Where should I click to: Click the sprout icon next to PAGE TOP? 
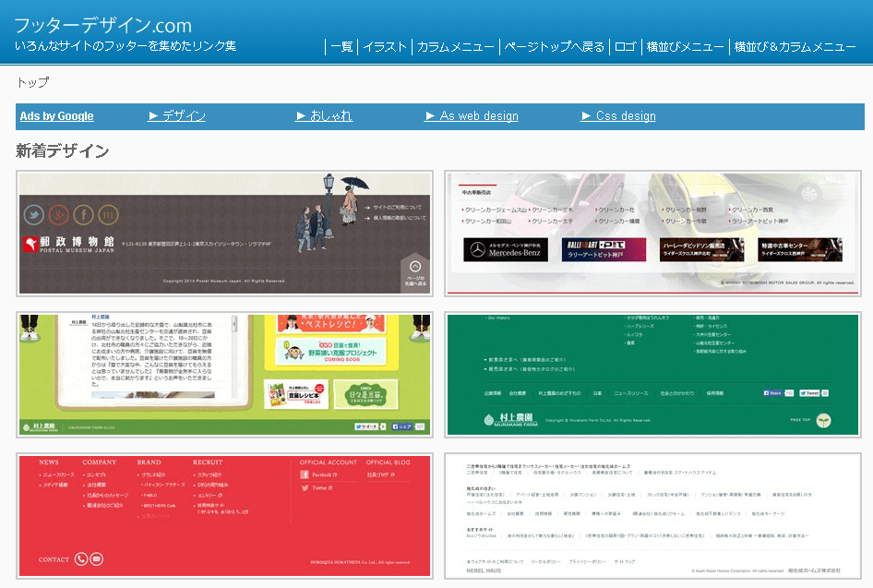pos(822,420)
